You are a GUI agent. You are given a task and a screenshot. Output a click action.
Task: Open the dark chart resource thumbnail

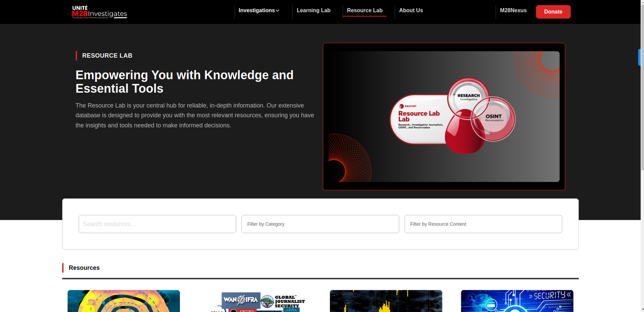386,301
